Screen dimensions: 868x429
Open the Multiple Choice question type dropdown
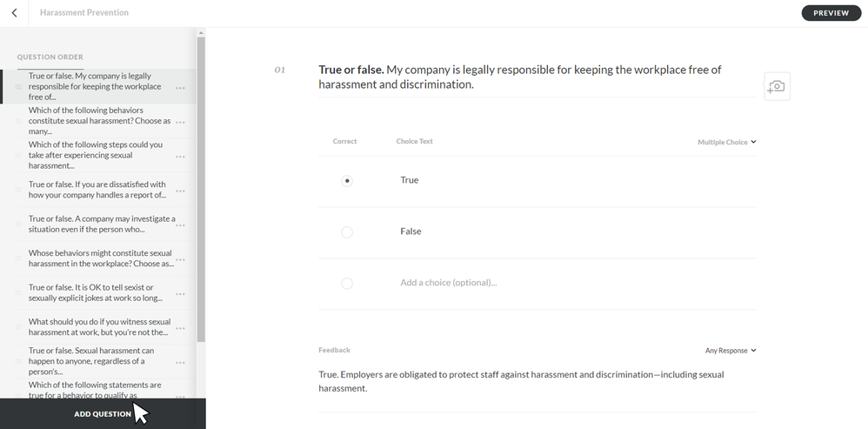pos(727,142)
